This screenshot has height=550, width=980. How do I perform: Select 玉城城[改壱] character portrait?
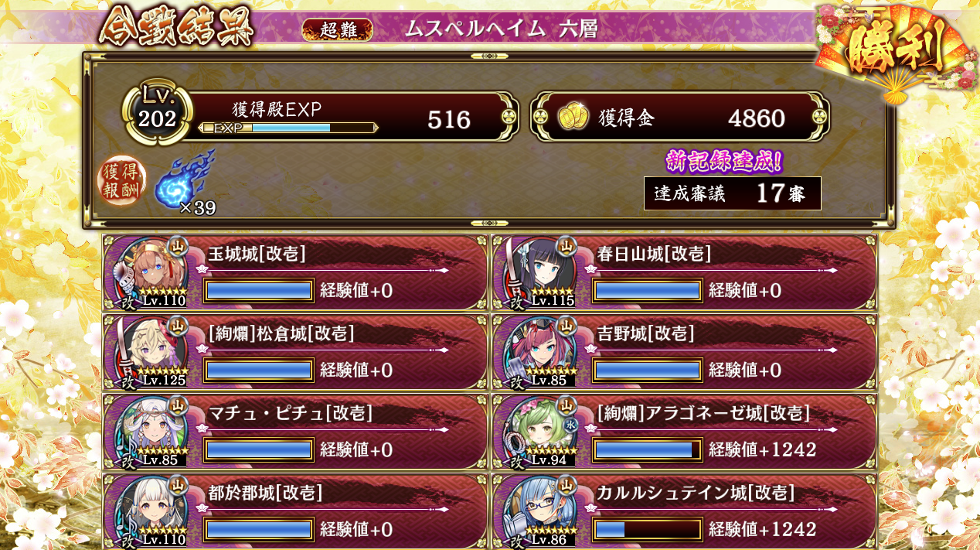[x=151, y=273]
